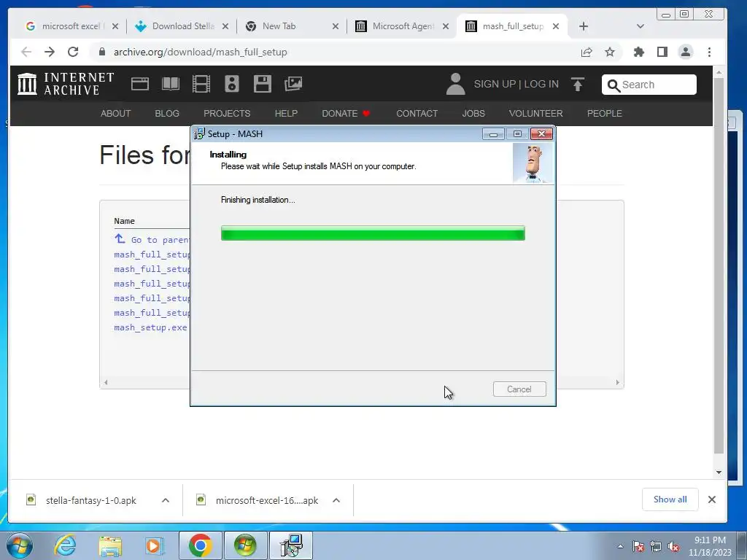Open the JOBS link
This screenshot has height=560, width=747.
coord(473,113)
